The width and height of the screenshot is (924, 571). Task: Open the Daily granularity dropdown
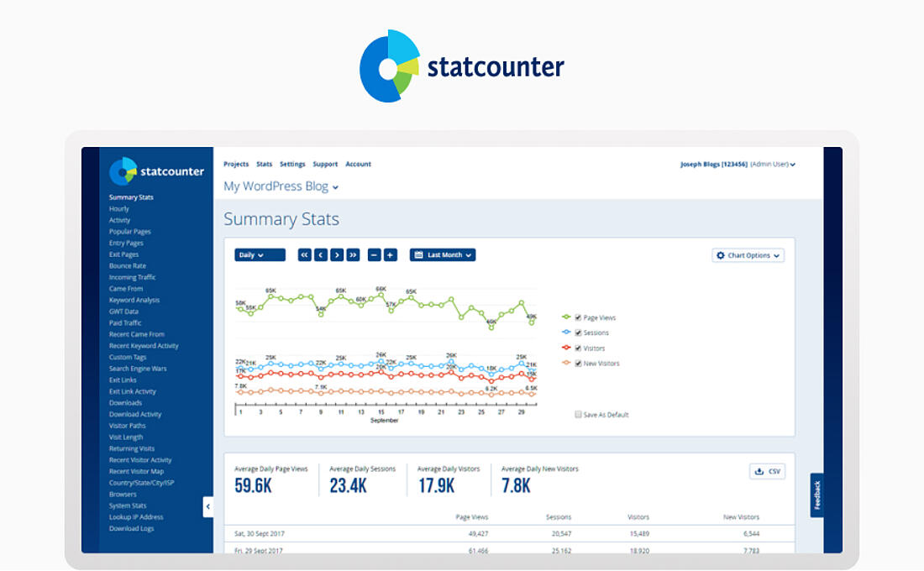click(x=260, y=255)
